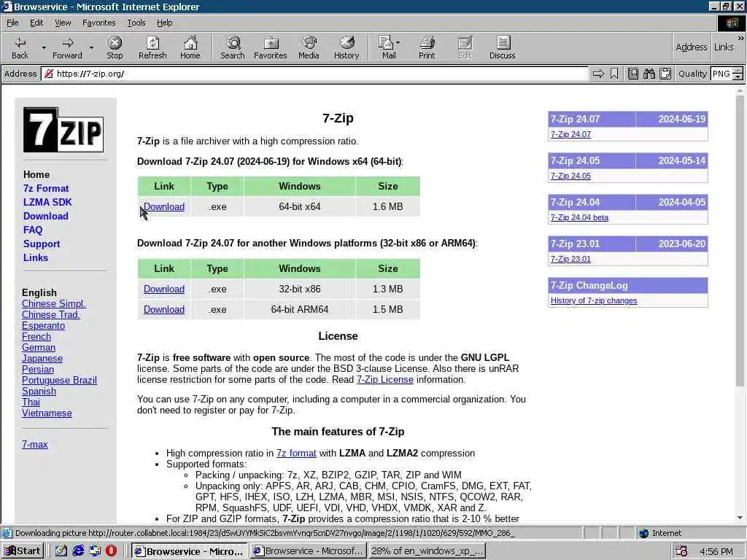
Task: Click the Go arrow beside address bar
Action: tap(598, 74)
